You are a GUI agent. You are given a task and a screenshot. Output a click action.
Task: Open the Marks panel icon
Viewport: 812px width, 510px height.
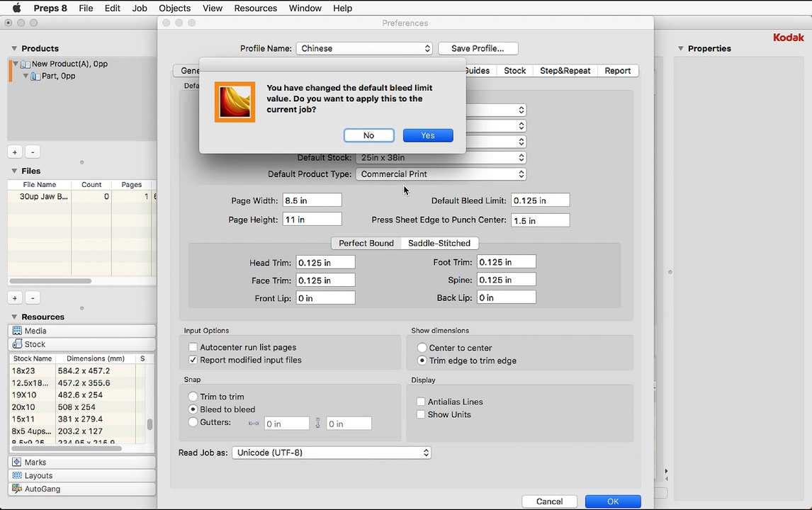pos(17,463)
